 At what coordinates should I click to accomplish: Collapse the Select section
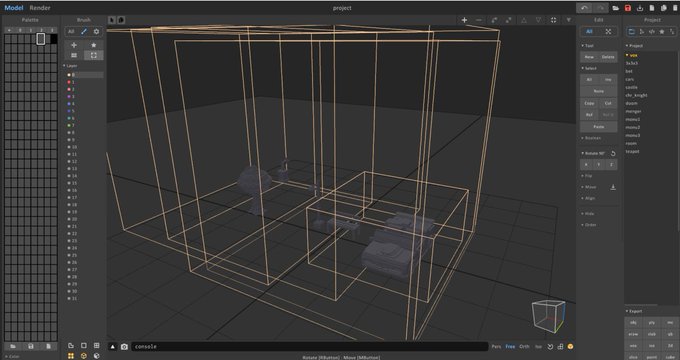589,68
